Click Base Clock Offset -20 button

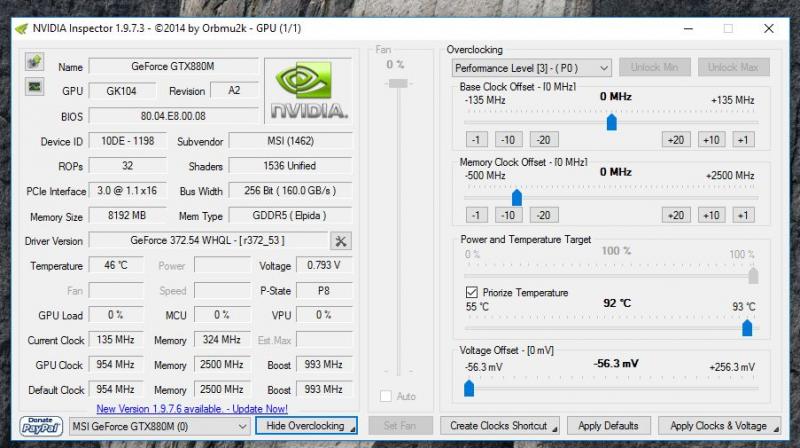point(544,140)
